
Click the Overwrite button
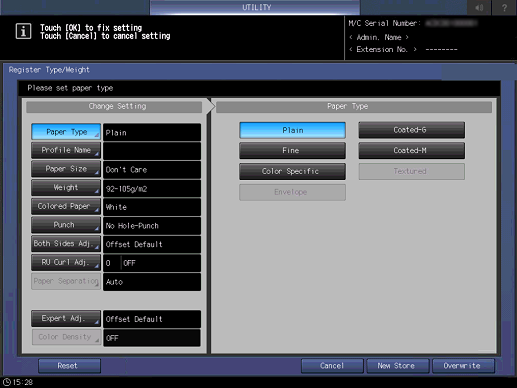pyautogui.click(x=463, y=366)
